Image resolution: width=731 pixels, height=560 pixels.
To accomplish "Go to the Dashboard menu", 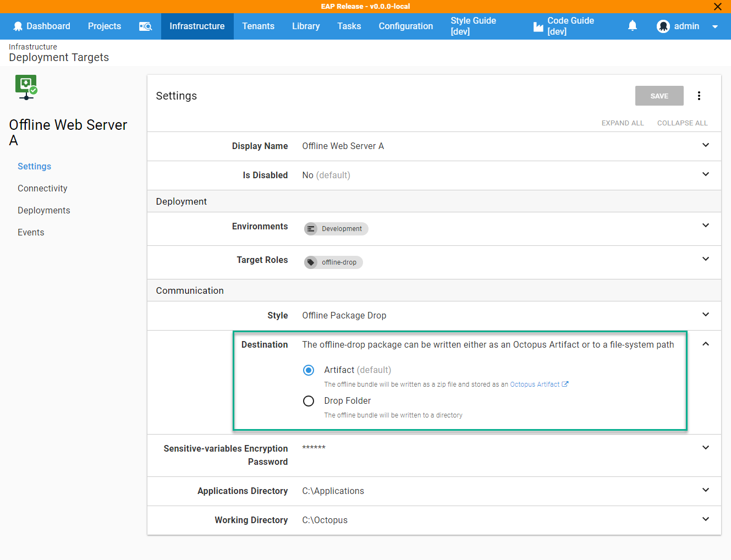I will coord(42,26).
